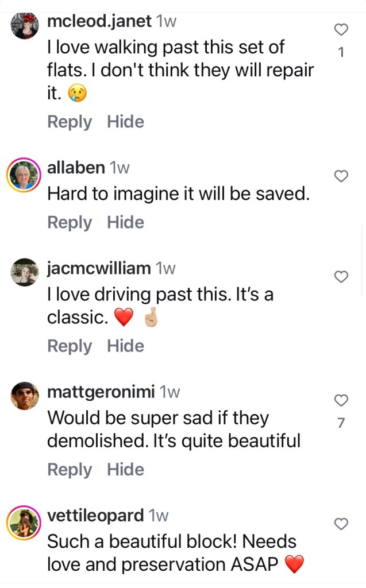The height and width of the screenshot is (588, 366).
Task: Reply to mcleod.janet's comment
Action: [x=70, y=122]
